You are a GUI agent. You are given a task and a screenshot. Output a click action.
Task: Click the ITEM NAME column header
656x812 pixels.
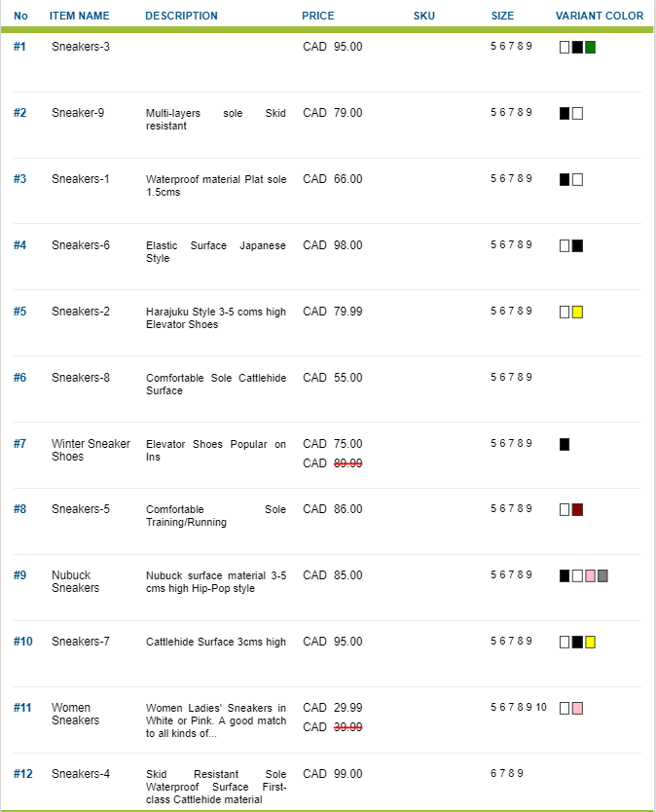click(79, 16)
